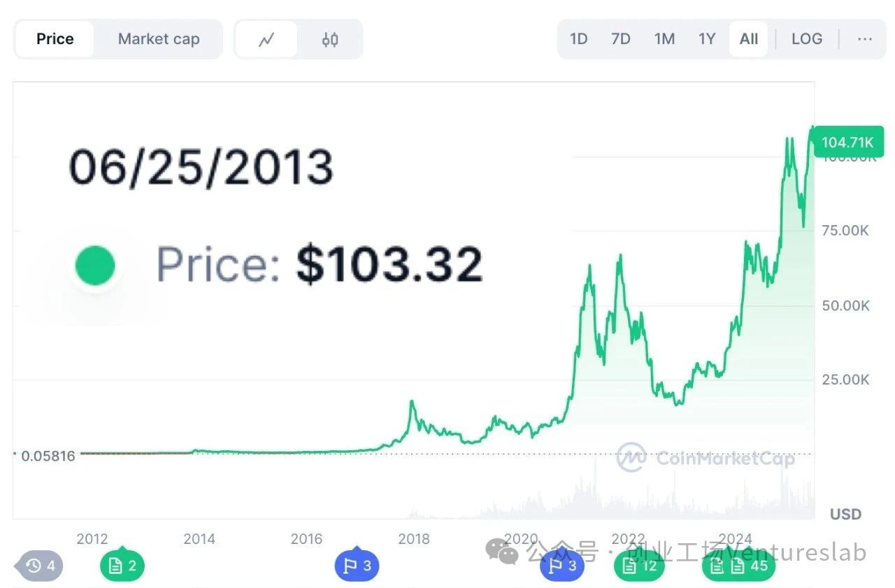895x588 pixels.
Task: Open the blue flag marker near 2021
Action: pos(562,565)
